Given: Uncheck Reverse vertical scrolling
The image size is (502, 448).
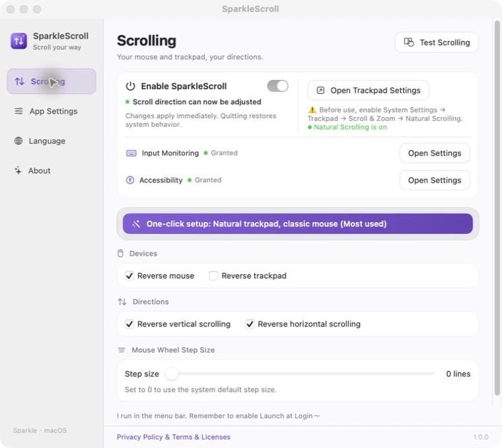Looking at the screenshot, I should pyautogui.click(x=129, y=324).
